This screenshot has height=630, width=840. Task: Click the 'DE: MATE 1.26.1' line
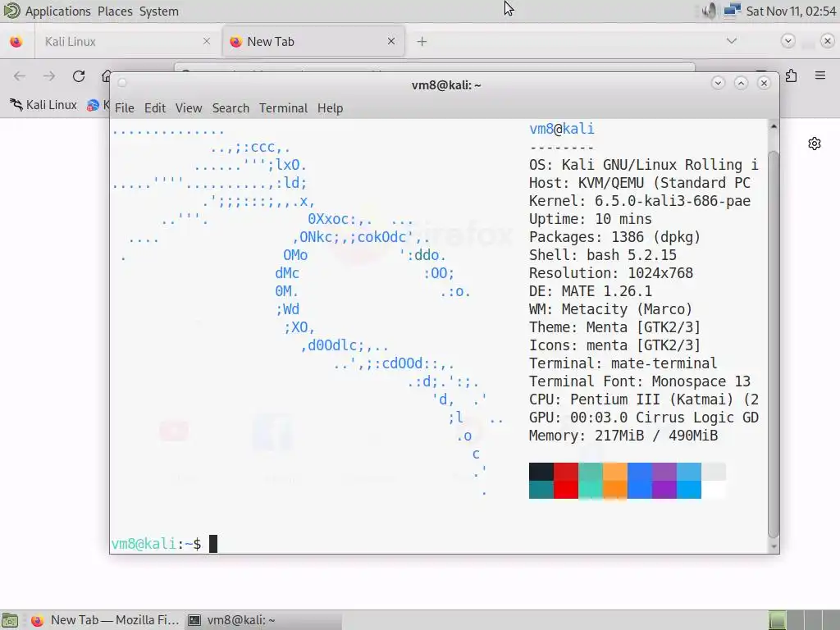591,291
